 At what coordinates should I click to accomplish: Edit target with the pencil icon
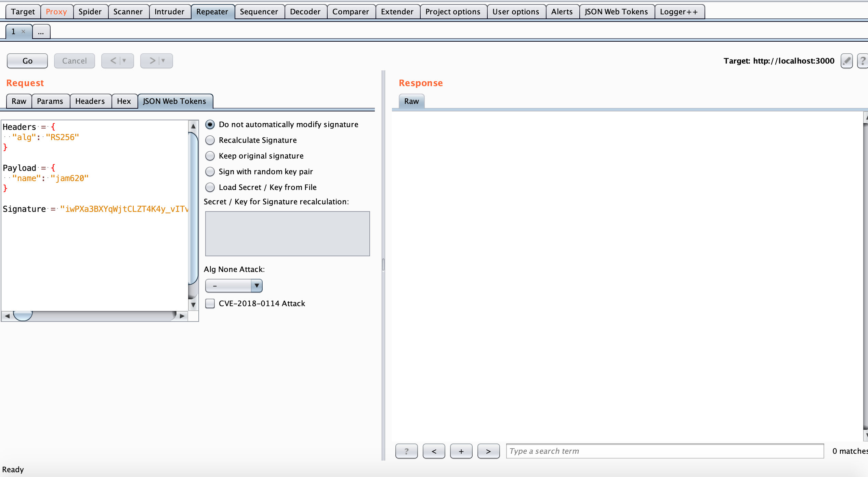(x=846, y=61)
